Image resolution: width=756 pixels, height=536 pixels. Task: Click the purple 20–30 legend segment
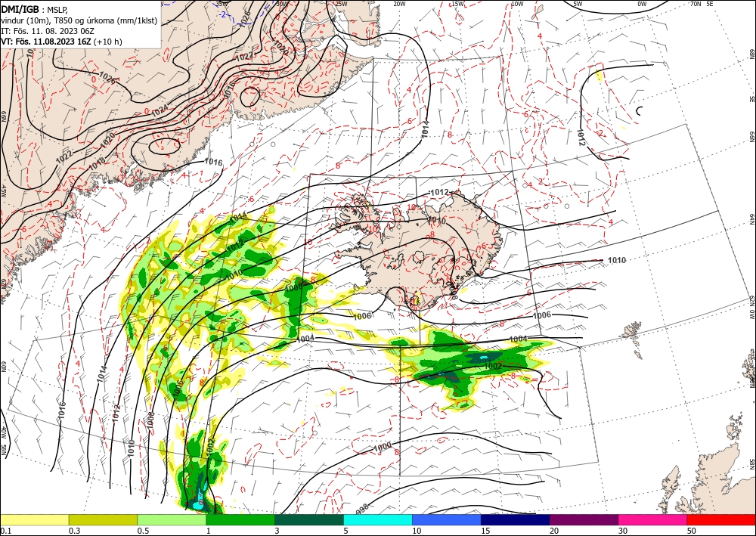tap(584, 519)
